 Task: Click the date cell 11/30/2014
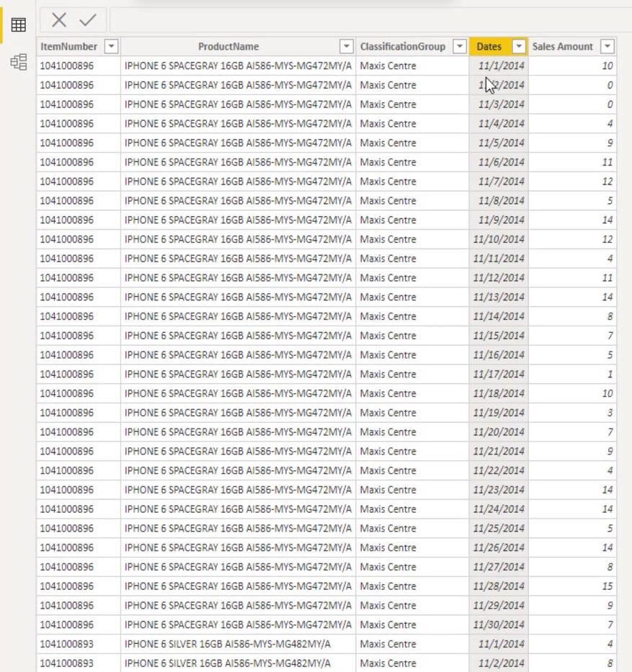(499, 625)
